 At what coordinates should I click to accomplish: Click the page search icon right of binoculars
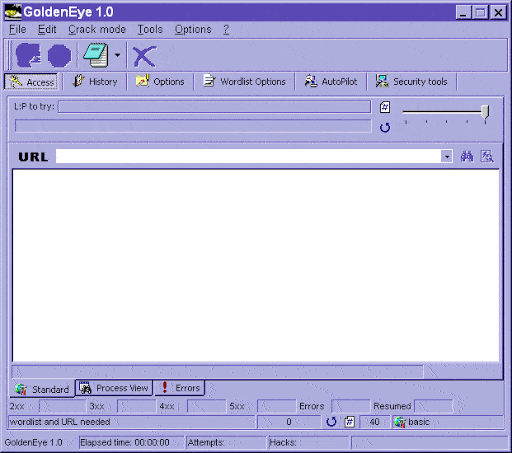pyautogui.click(x=487, y=156)
